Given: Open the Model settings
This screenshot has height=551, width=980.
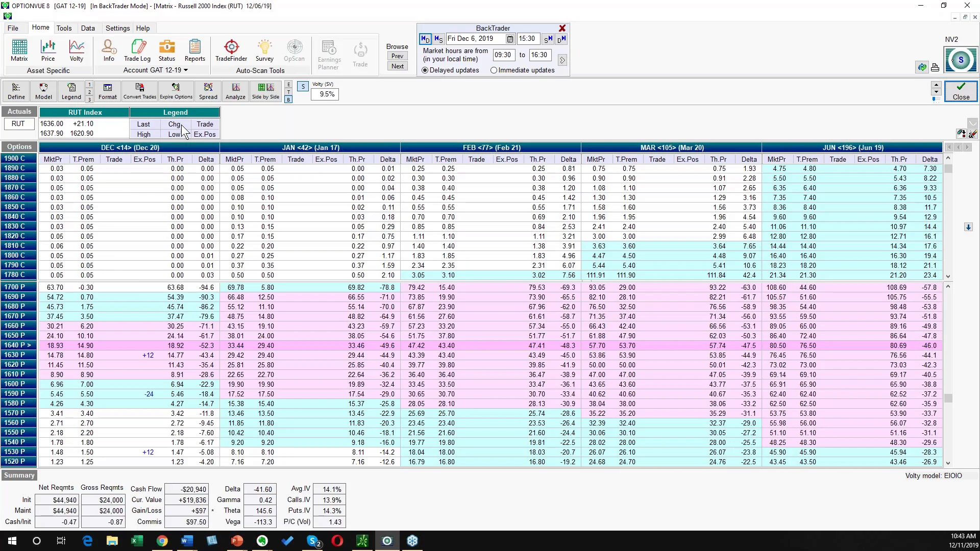Looking at the screenshot, I should coord(43,91).
